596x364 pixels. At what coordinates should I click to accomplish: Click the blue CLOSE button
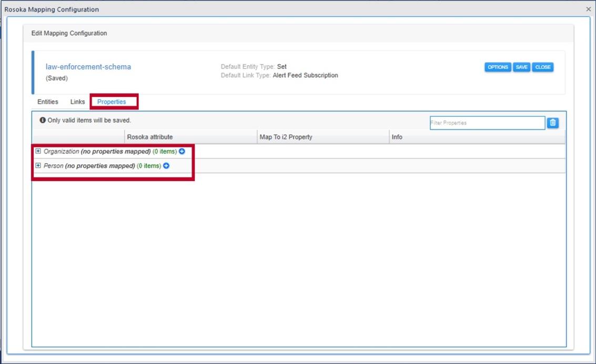542,67
